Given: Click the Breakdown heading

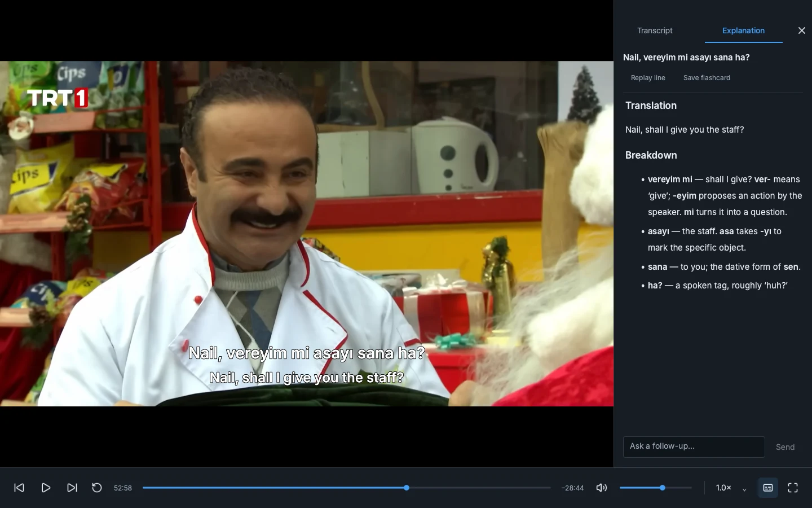Looking at the screenshot, I should pos(651,155).
